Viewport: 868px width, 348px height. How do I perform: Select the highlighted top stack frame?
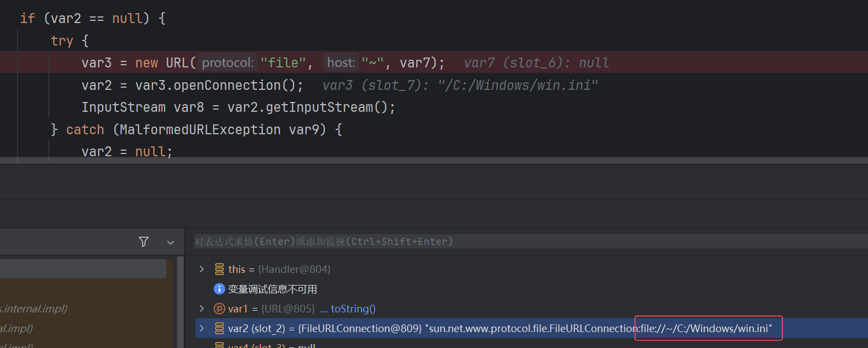click(x=82, y=269)
